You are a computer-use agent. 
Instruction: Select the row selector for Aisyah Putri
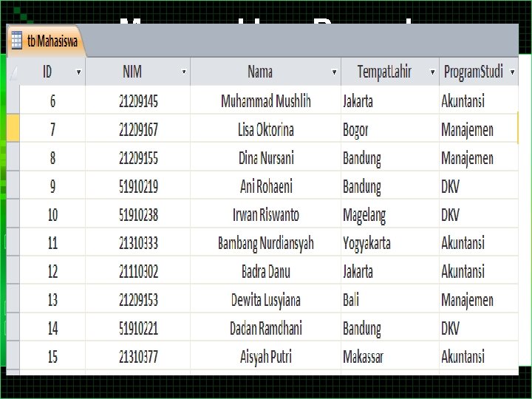13,356
